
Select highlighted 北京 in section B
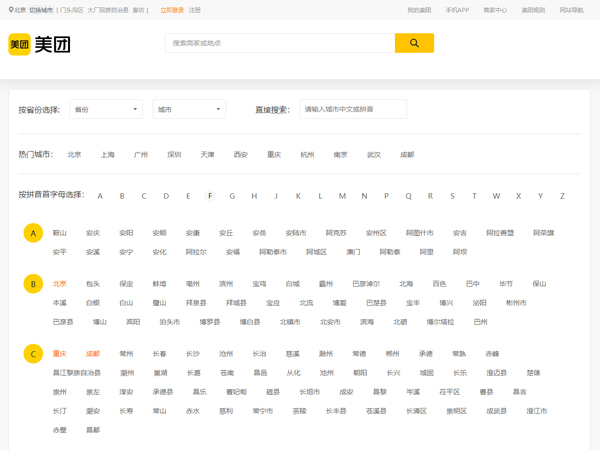(59, 284)
